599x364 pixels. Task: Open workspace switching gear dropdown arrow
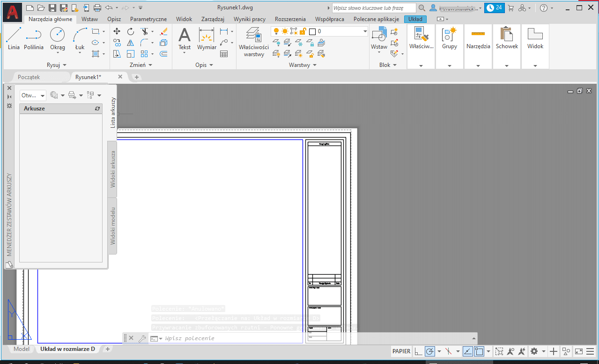click(544, 351)
